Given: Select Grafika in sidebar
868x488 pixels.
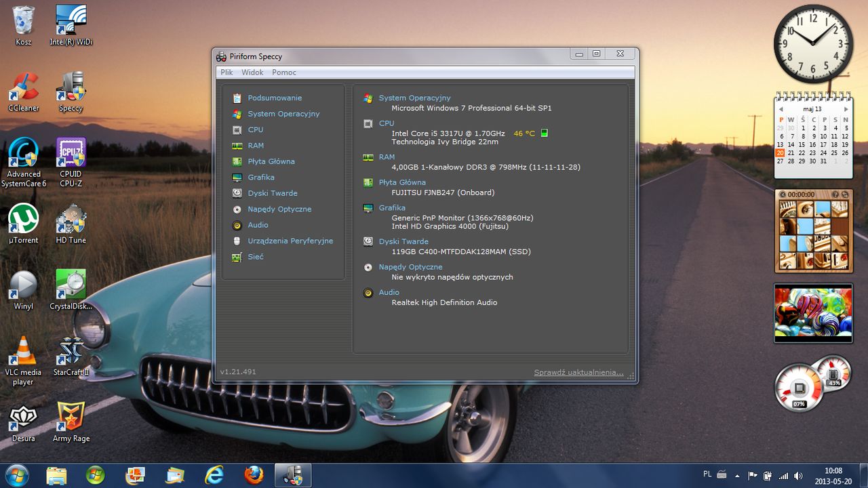Looking at the screenshot, I should click(261, 178).
